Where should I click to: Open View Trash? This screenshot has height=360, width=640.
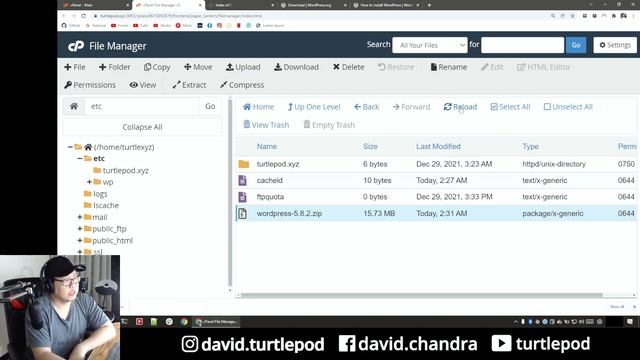tap(266, 125)
